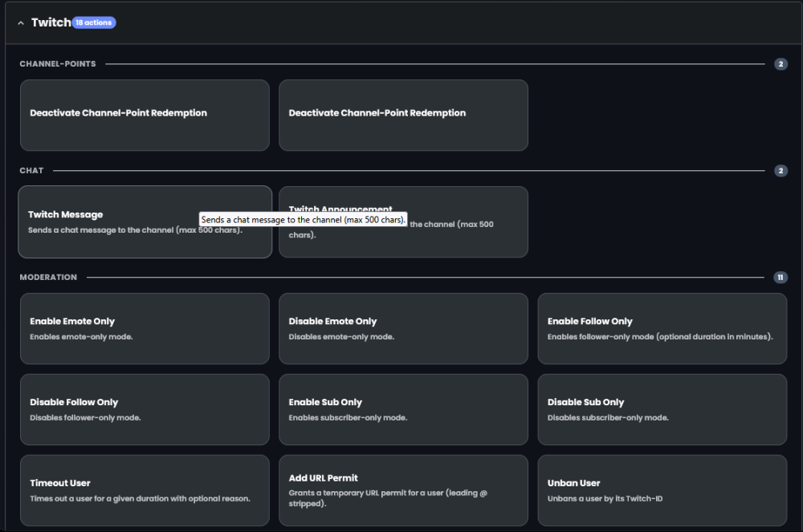Click "Disables subscriber-only mode." description
Screen dimensions: 803x532
608,417
